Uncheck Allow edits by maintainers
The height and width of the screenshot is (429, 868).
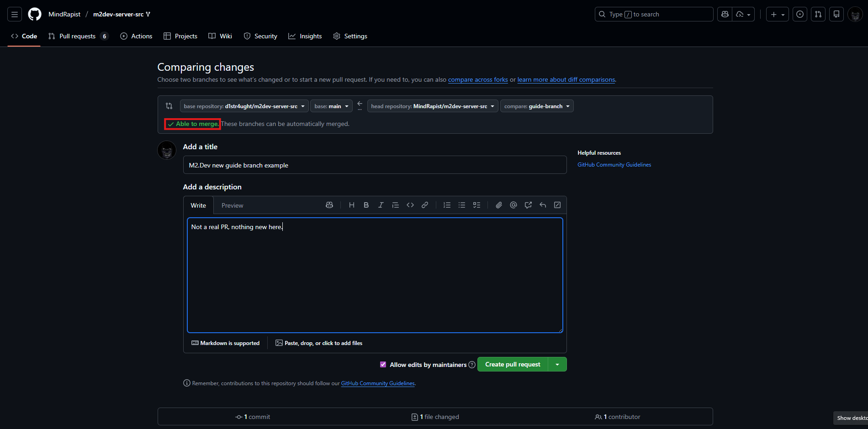pyautogui.click(x=383, y=364)
